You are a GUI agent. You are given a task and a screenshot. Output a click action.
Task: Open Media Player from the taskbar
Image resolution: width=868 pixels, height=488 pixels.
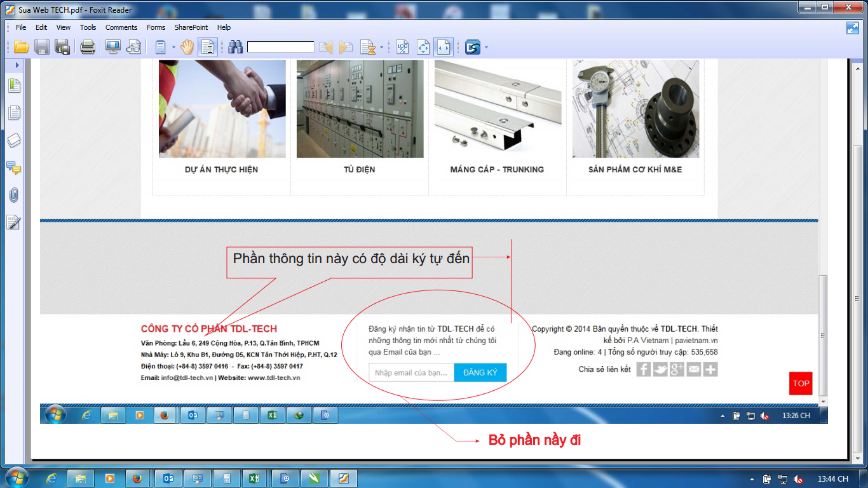coord(109,479)
